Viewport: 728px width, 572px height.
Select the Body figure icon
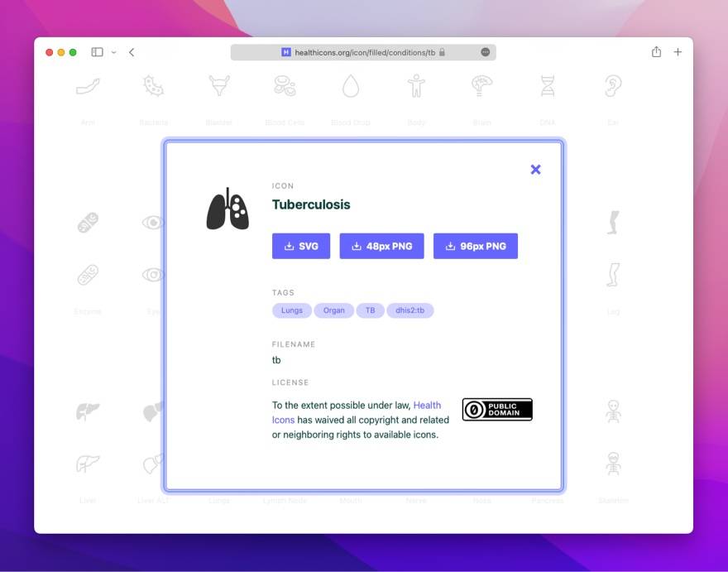click(x=416, y=86)
